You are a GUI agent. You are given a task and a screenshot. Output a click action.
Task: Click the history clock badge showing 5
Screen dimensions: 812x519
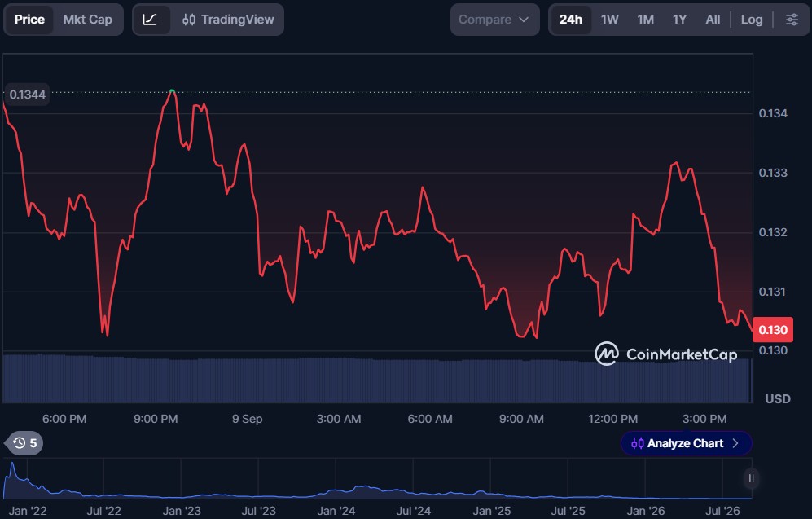pos(24,443)
